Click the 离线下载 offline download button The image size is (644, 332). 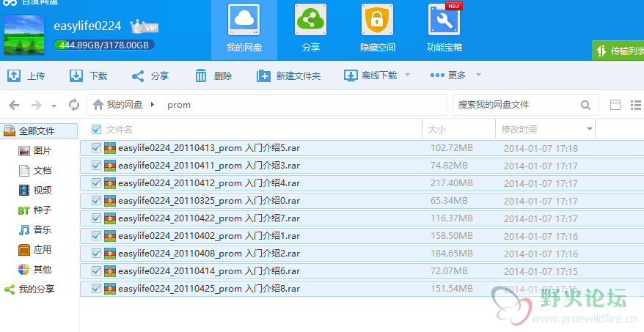[x=370, y=75]
